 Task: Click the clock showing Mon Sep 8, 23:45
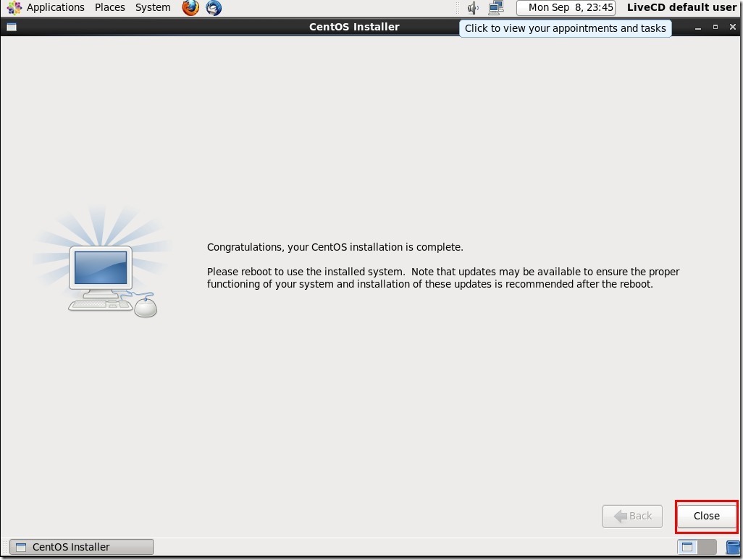point(566,7)
